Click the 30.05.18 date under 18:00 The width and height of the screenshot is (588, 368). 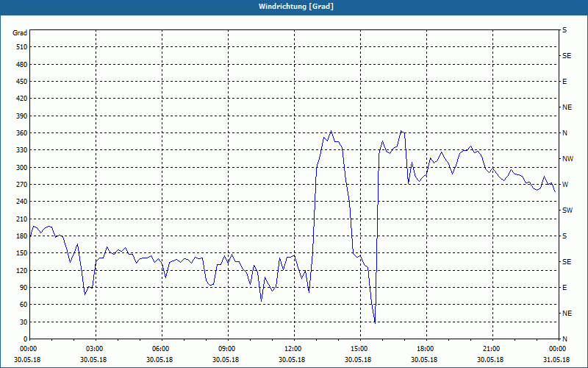(424, 360)
